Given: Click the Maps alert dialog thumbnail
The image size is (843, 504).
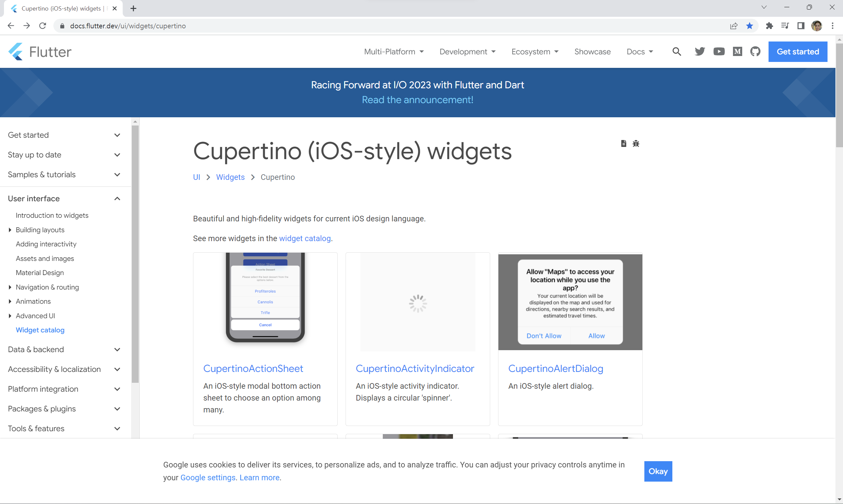Looking at the screenshot, I should click(570, 302).
